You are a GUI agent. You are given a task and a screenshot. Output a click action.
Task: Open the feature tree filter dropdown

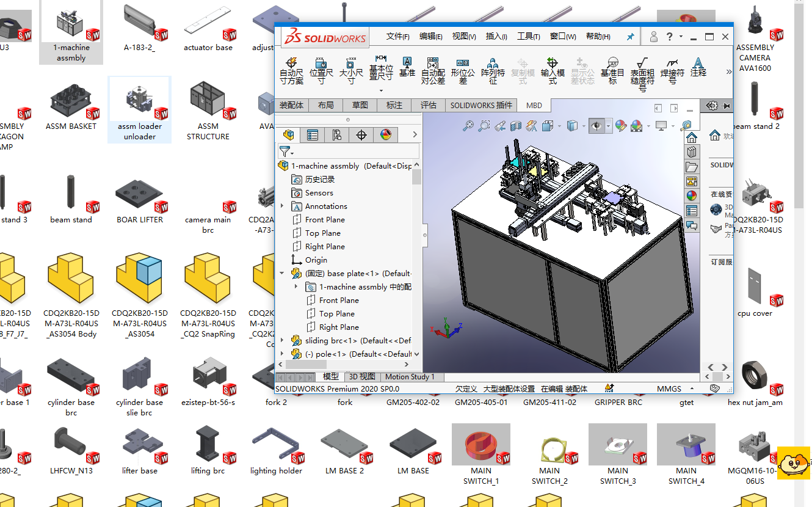pyautogui.click(x=286, y=151)
